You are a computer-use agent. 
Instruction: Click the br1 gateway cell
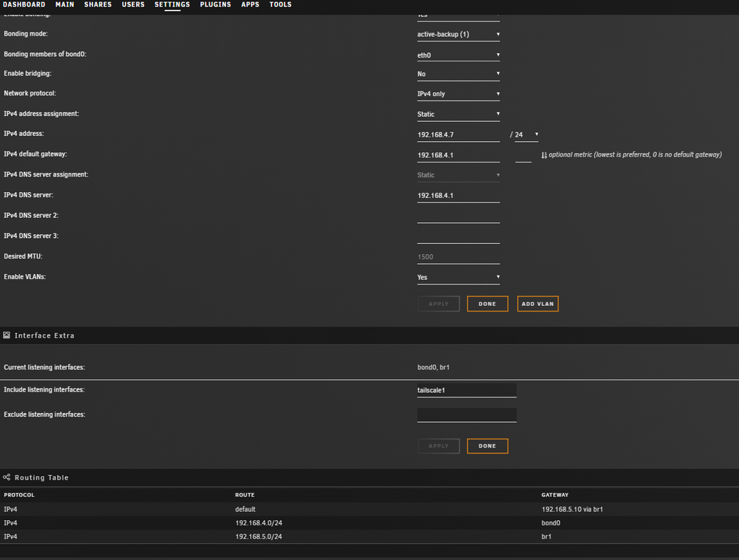click(546, 536)
